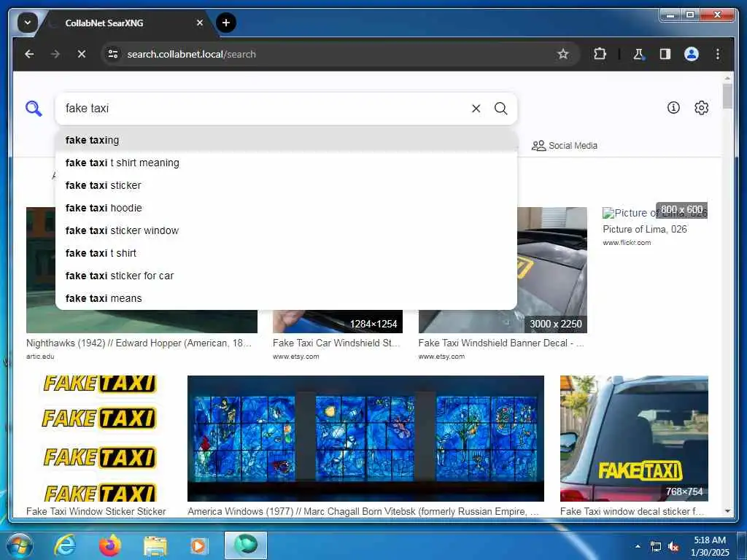Open the 3000 x 2250 car image thumbnail

pyautogui.click(x=551, y=270)
